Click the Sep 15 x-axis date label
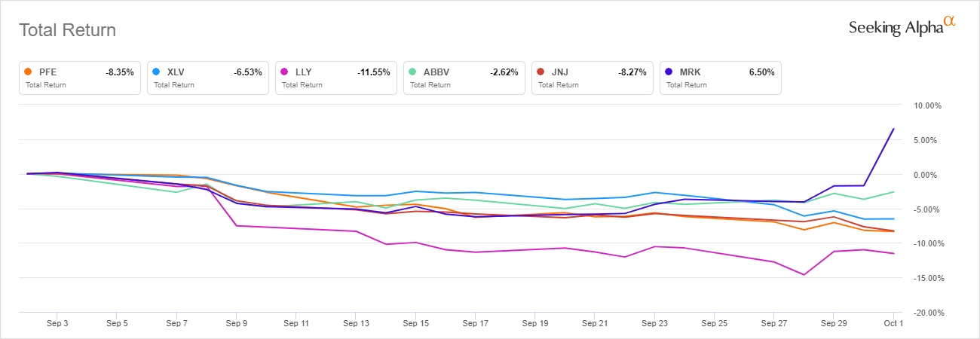 (415, 322)
